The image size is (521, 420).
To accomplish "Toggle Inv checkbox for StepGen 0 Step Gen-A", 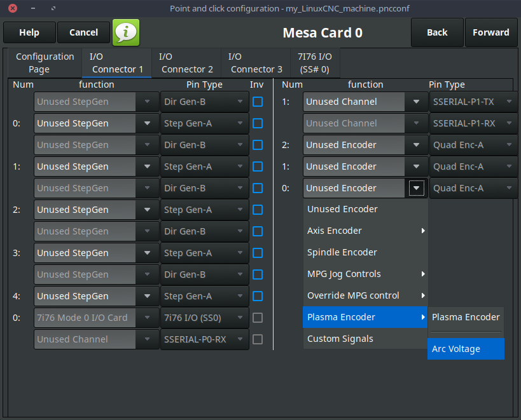I will (258, 123).
